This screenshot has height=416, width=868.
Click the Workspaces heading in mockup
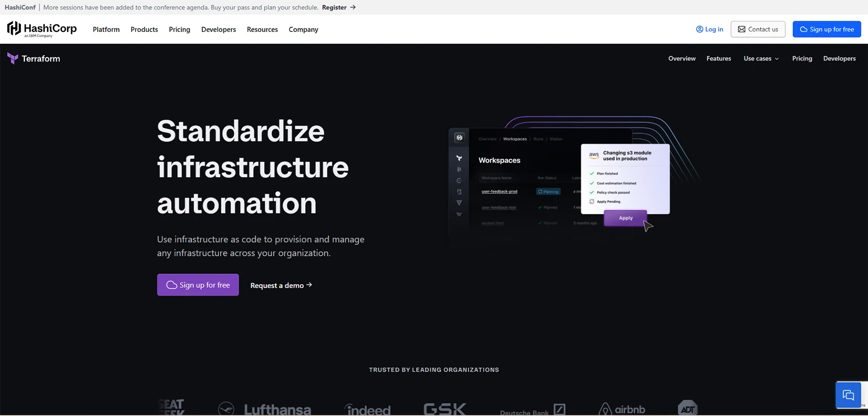coord(499,161)
